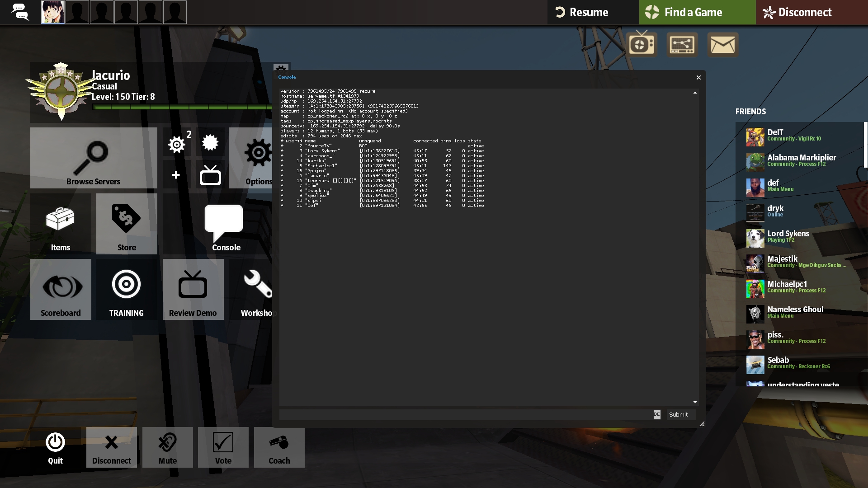Close the Console window

[x=698, y=78]
